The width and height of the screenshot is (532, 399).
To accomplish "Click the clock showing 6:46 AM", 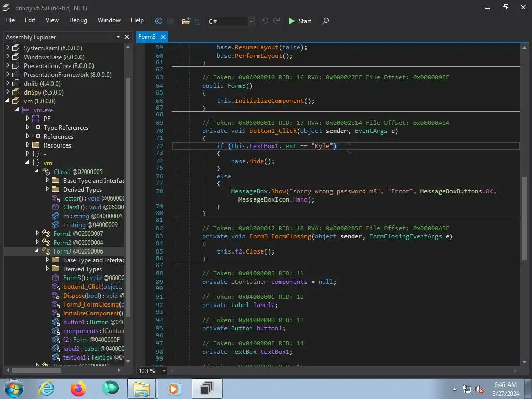I will coord(506,385).
